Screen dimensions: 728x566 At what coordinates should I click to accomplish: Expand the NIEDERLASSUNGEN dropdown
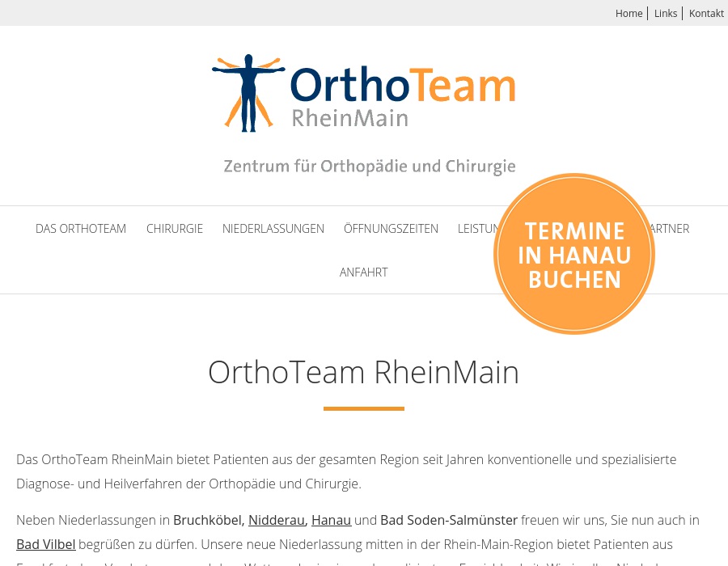coord(273,229)
